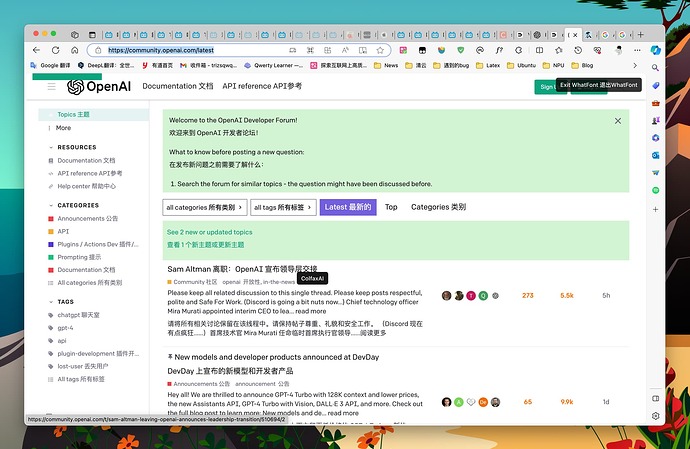Toggle the hamburger sidebar menu icon
Screen dimensions: 690x449
51,86
